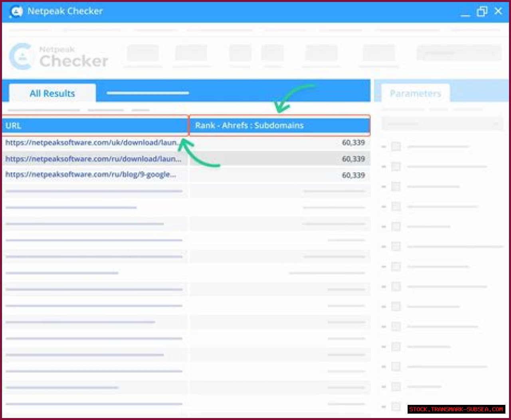Open the dropdown beneath the Parameters tab
The width and height of the screenshot is (511, 420).
point(442,124)
